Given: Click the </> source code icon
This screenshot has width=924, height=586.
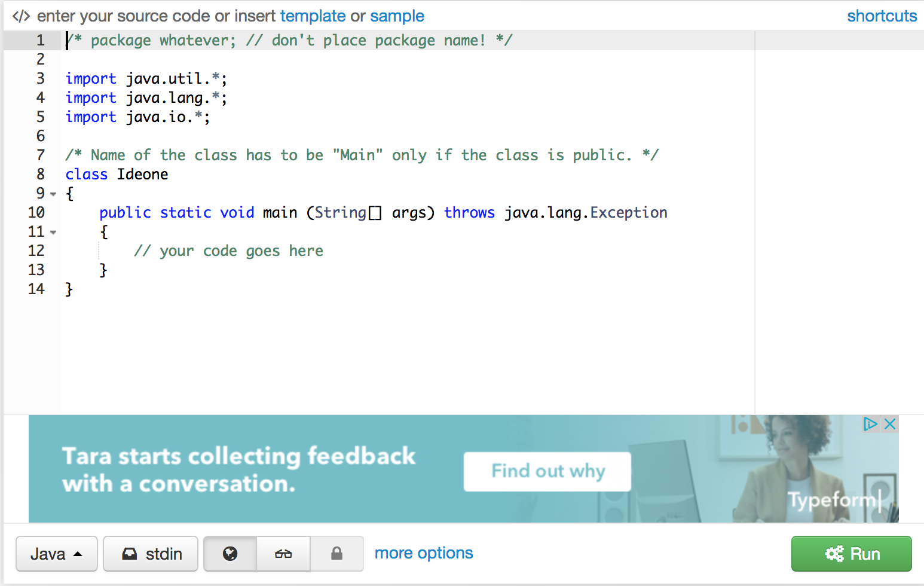Looking at the screenshot, I should [22, 16].
